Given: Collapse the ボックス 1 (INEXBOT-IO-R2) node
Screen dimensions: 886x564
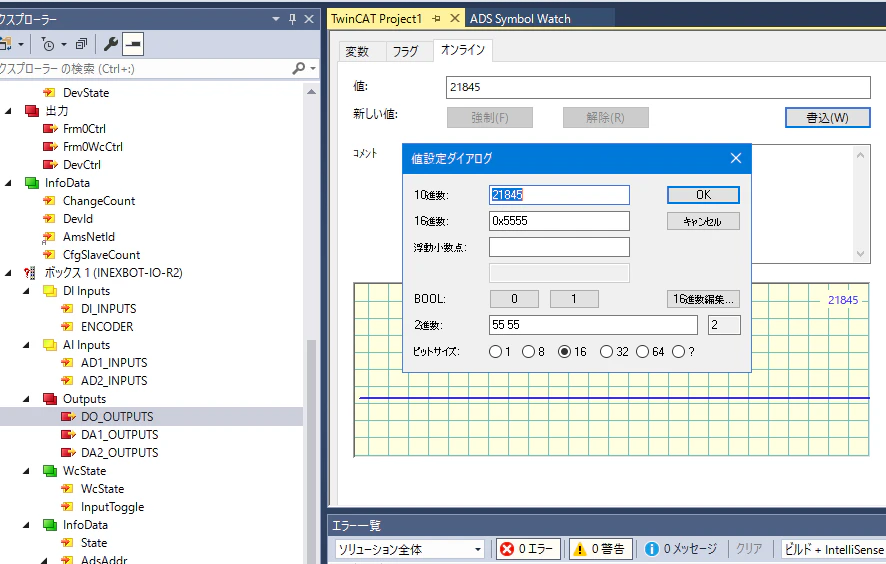Looking at the screenshot, I should (8, 273).
